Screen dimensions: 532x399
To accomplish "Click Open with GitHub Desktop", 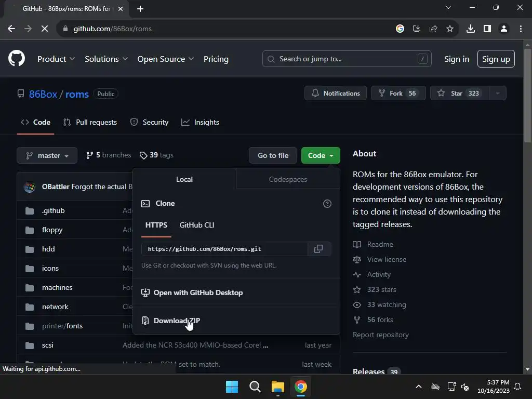I will click(192, 292).
